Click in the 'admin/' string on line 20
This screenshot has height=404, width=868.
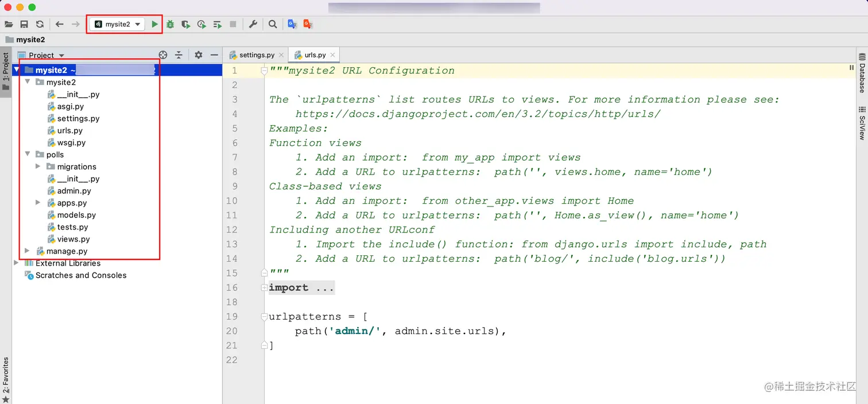coord(355,331)
